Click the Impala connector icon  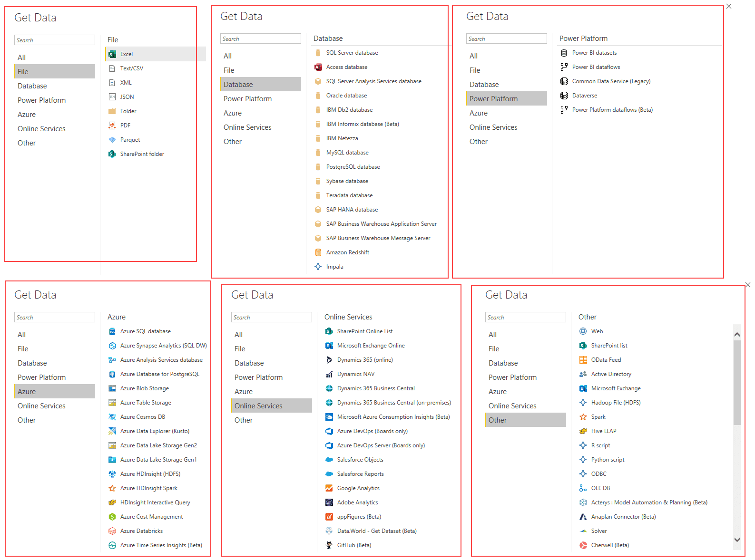point(318,267)
